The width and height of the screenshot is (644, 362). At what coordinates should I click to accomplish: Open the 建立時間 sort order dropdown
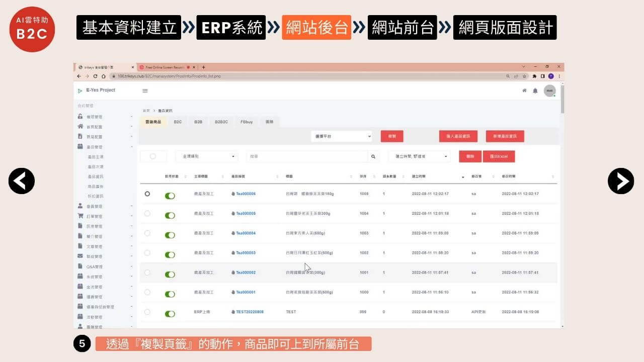click(420, 156)
